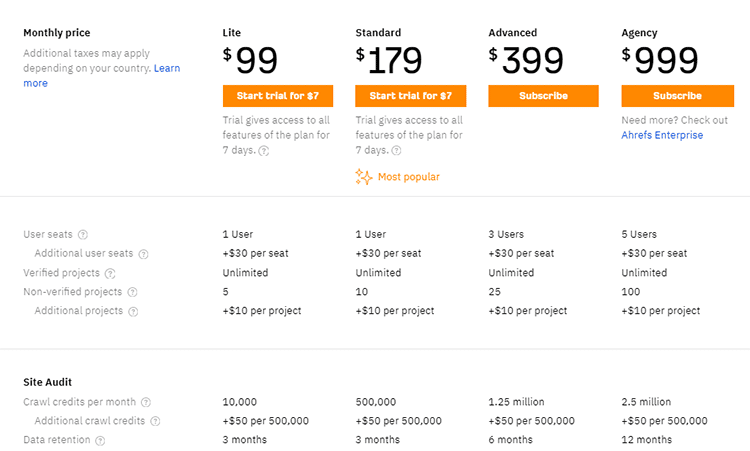Image resolution: width=750 pixels, height=451 pixels.
Task: Click the Most popular label
Action: click(x=408, y=177)
